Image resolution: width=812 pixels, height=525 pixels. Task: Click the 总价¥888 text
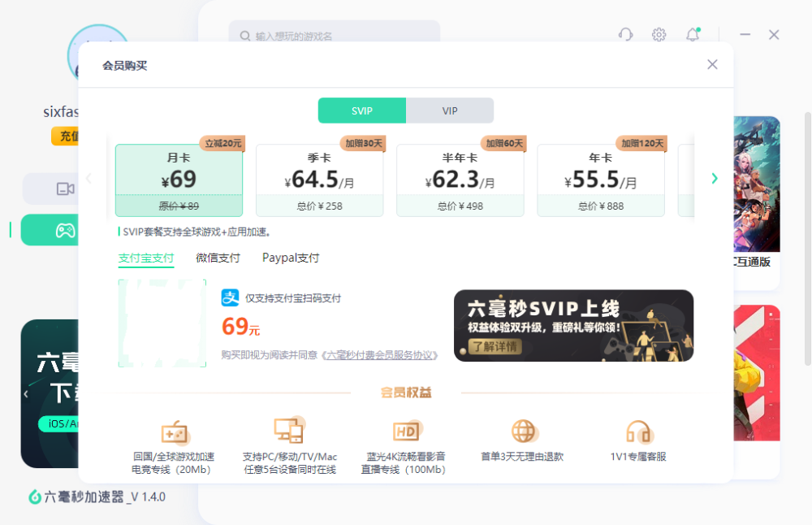pyautogui.click(x=601, y=206)
